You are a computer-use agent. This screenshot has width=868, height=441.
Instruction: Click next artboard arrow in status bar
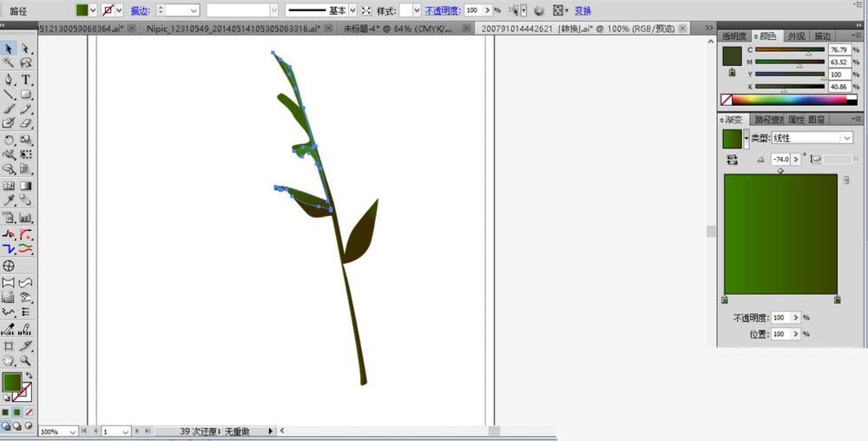point(138,431)
